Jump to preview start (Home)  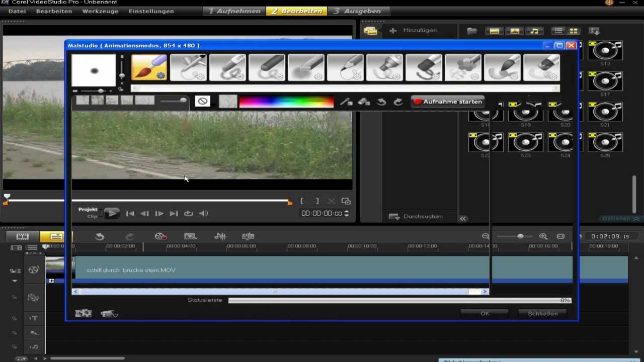[130, 214]
